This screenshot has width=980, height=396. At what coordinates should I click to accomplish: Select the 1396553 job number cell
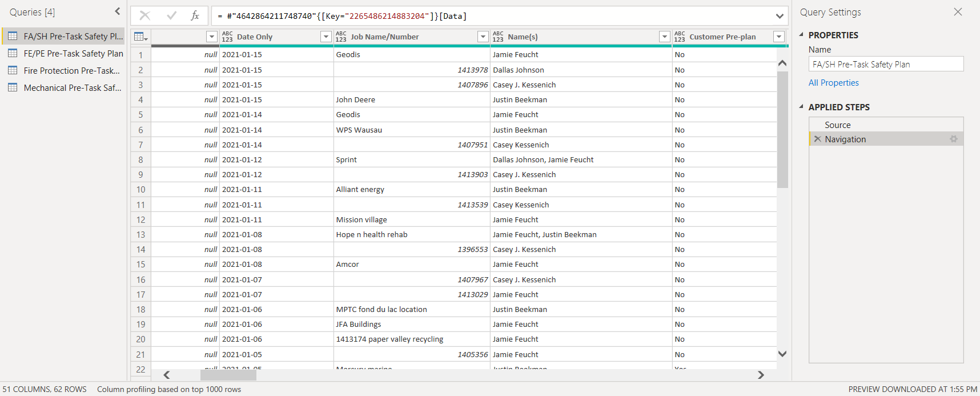click(412, 249)
